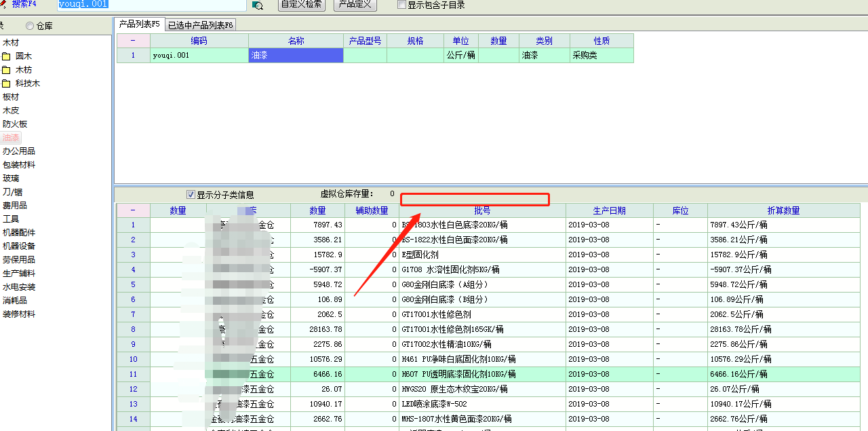Click the 产品定义 button
868x431 pixels.
pyautogui.click(x=355, y=5)
